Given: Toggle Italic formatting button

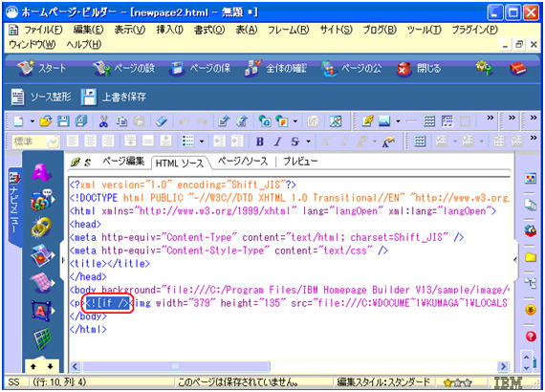Looking at the screenshot, I should [277, 142].
